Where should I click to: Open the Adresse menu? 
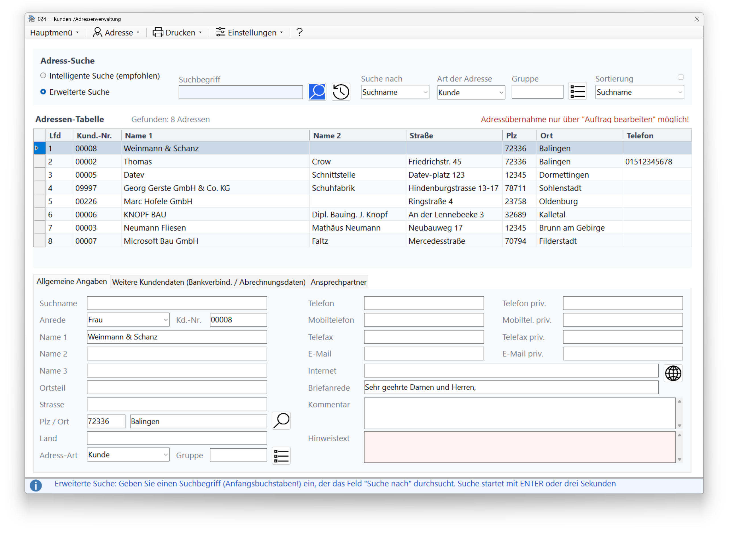[x=116, y=32]
